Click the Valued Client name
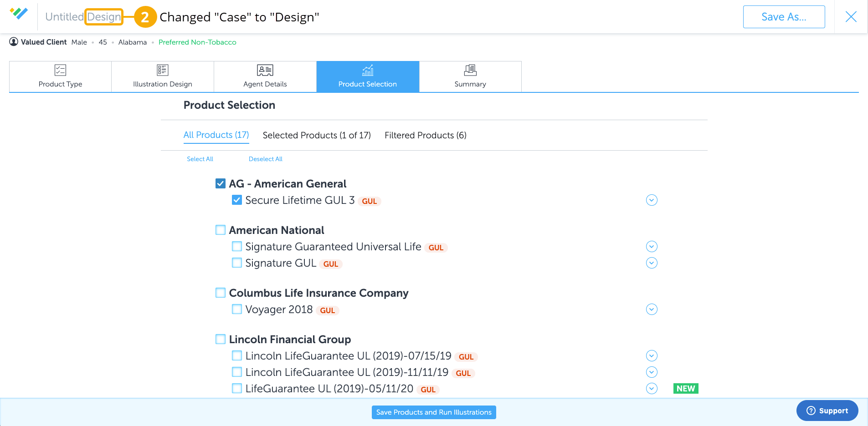 (x=44, y=42)
